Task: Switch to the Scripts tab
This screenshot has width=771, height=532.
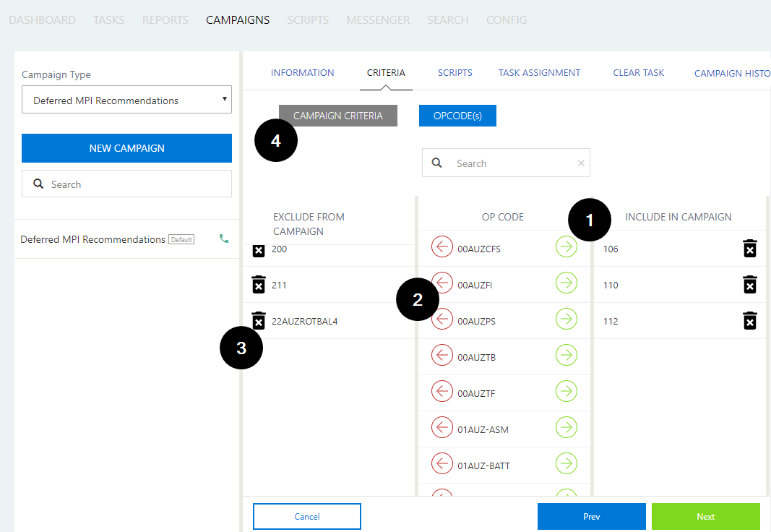Action: [x=455, y=73]
